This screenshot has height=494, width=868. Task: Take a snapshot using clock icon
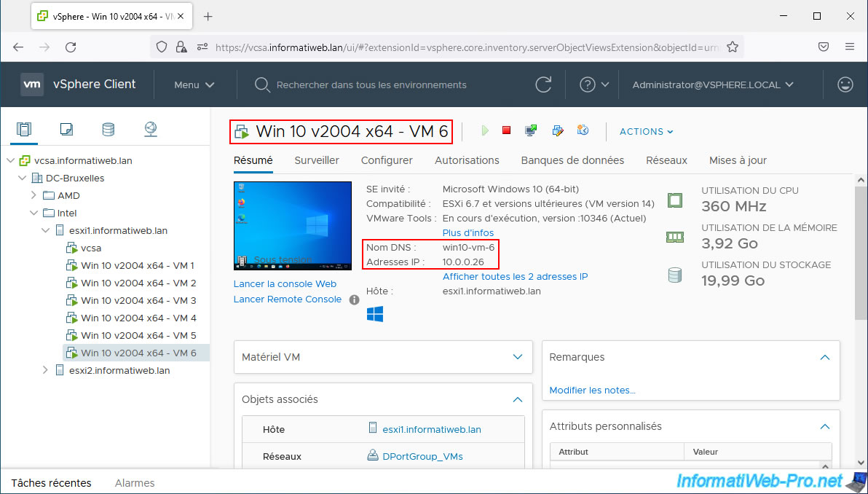[x=583, y=130]
